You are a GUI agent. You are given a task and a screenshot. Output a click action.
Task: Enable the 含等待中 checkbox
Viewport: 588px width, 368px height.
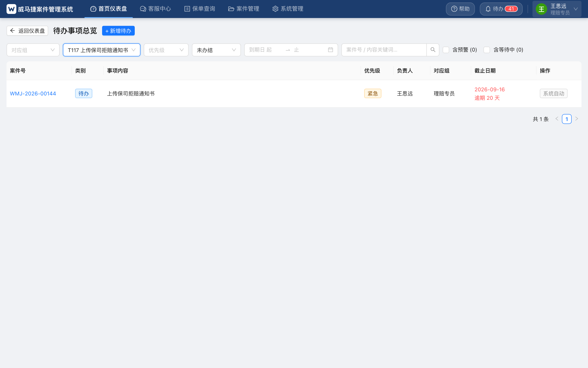487,50
